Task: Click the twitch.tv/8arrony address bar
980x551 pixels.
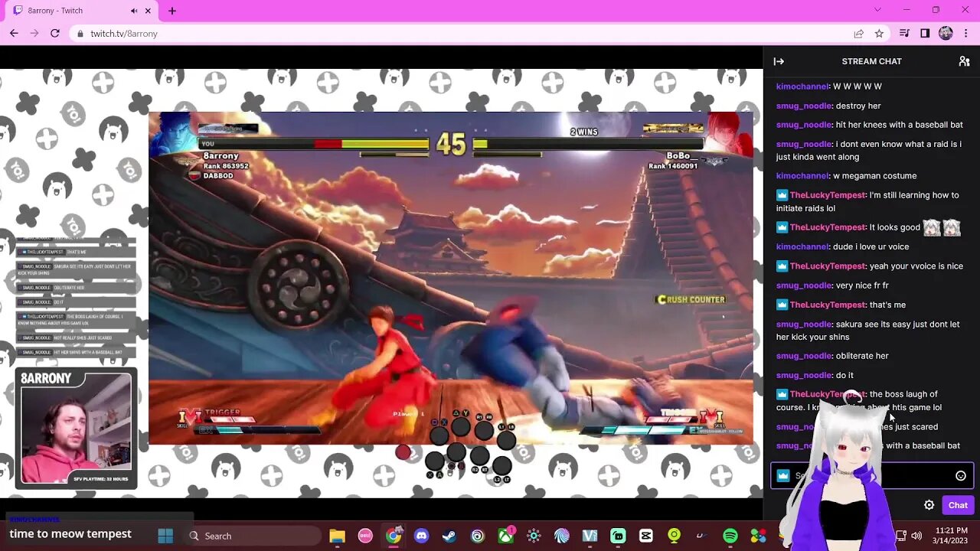Action: (x=459, y=34)
